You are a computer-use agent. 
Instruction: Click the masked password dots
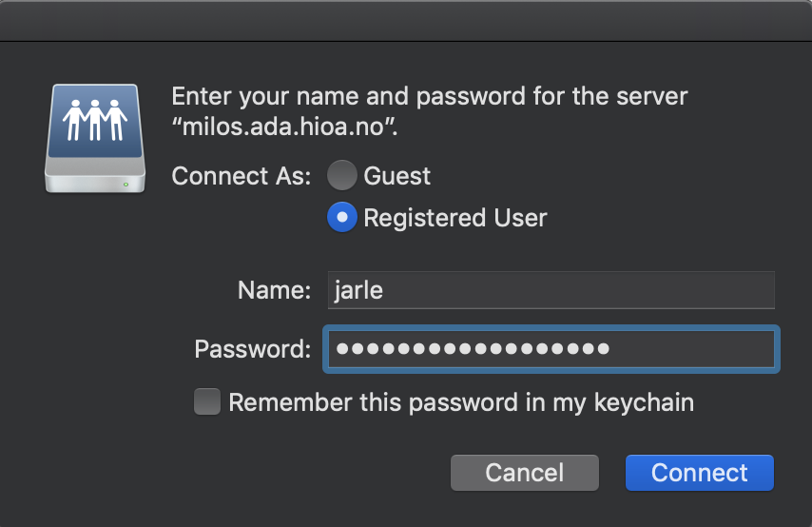click(473, 349)
